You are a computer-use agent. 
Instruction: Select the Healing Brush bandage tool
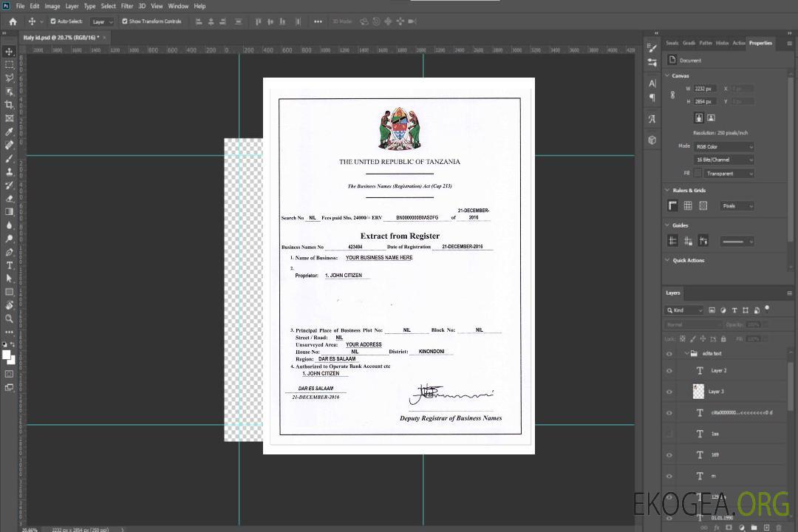coord(9,145)
